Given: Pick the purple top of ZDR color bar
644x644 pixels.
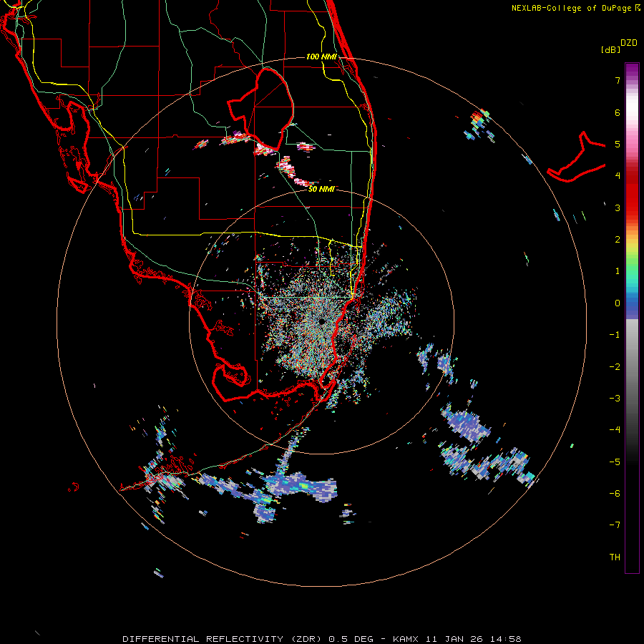Looking at the screenshot, I should pos(632,70).
